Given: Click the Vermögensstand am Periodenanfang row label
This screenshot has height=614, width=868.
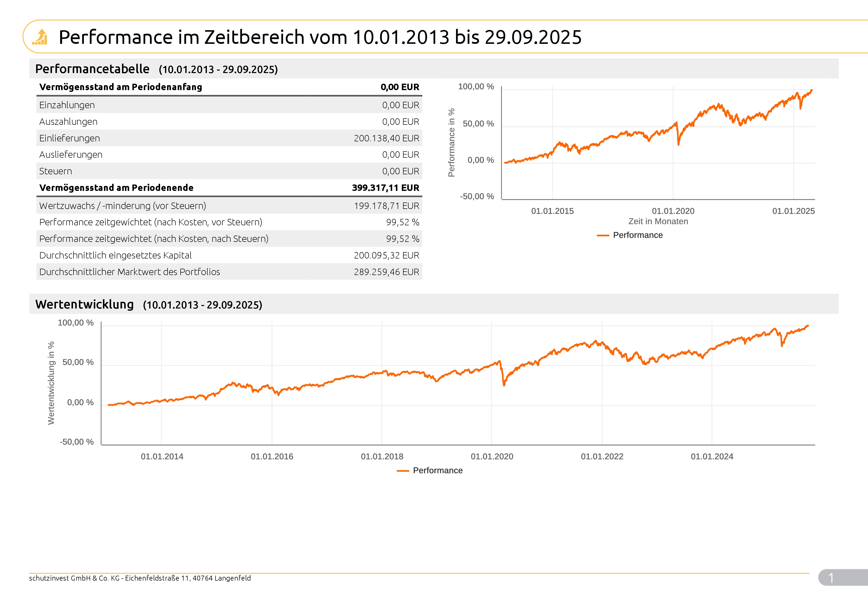Looking at the screenshot, I should [121, 87].
